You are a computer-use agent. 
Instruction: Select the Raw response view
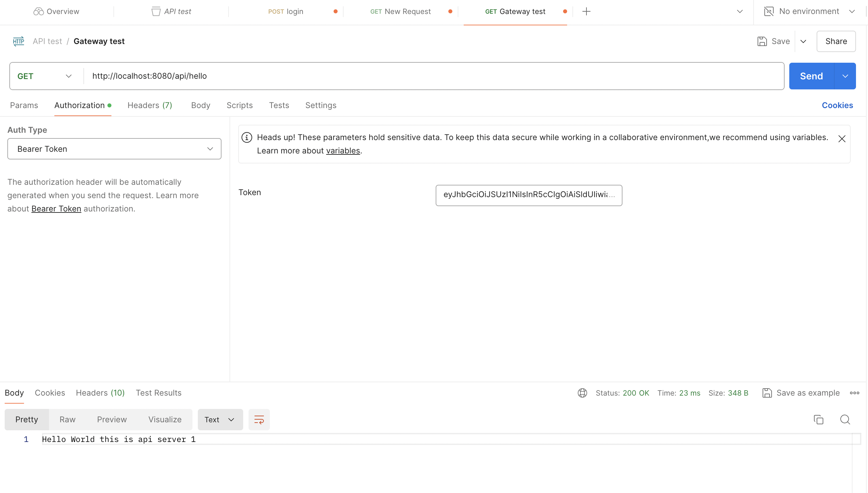pos(67,420)
